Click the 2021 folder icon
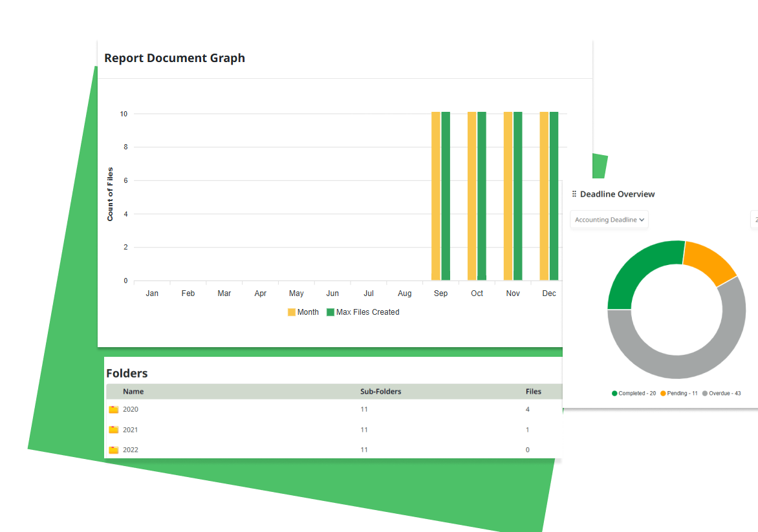758x532 pixels. [x=114, y=430]
